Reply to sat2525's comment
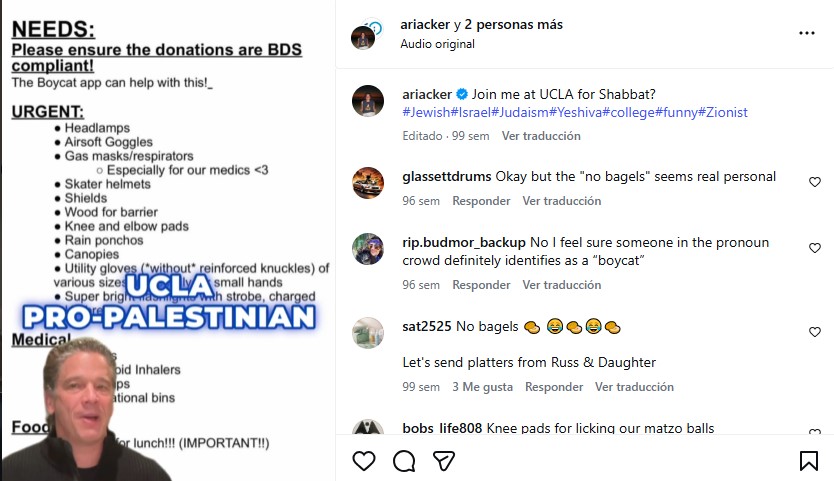 pyautogui.click(x=554, y=387)
